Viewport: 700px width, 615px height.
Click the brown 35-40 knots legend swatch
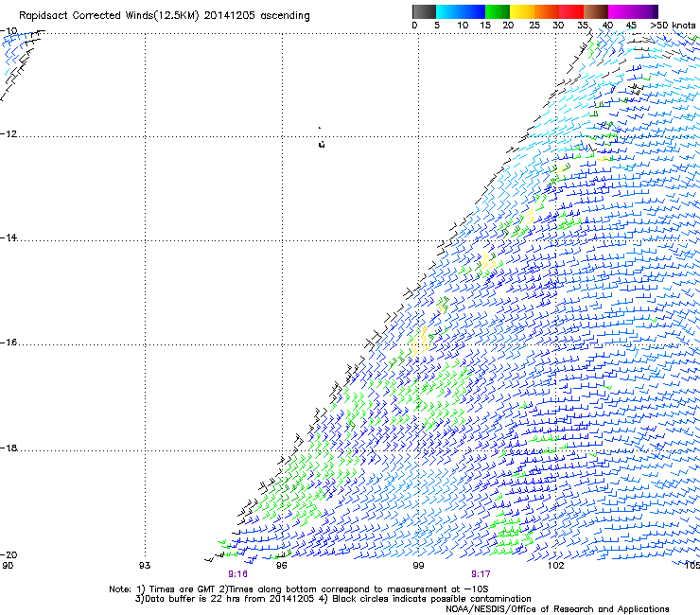596,11
